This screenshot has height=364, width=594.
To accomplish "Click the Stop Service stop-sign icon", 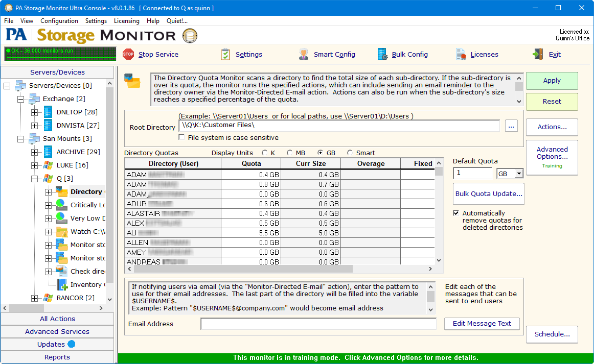I will 128,54.
